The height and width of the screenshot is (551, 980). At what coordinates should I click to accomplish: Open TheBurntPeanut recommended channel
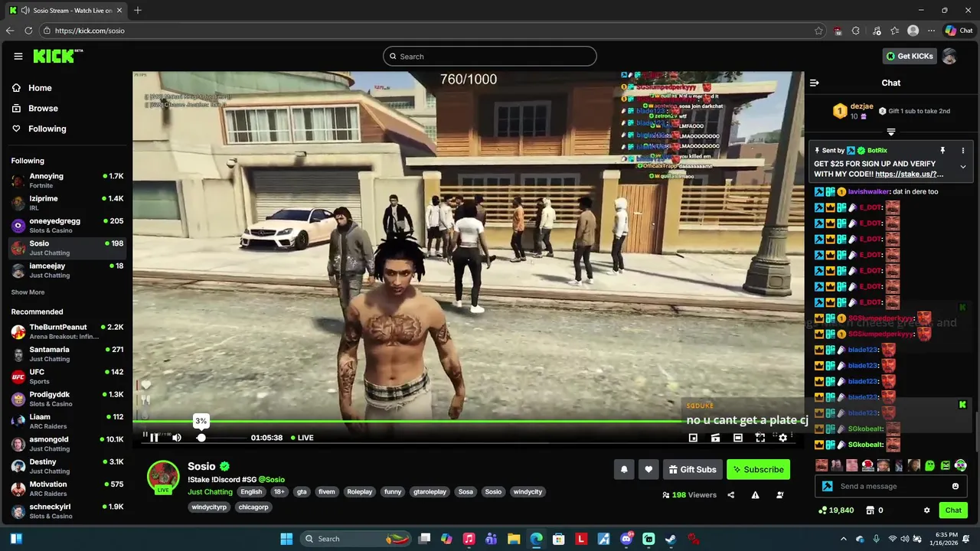67,331
